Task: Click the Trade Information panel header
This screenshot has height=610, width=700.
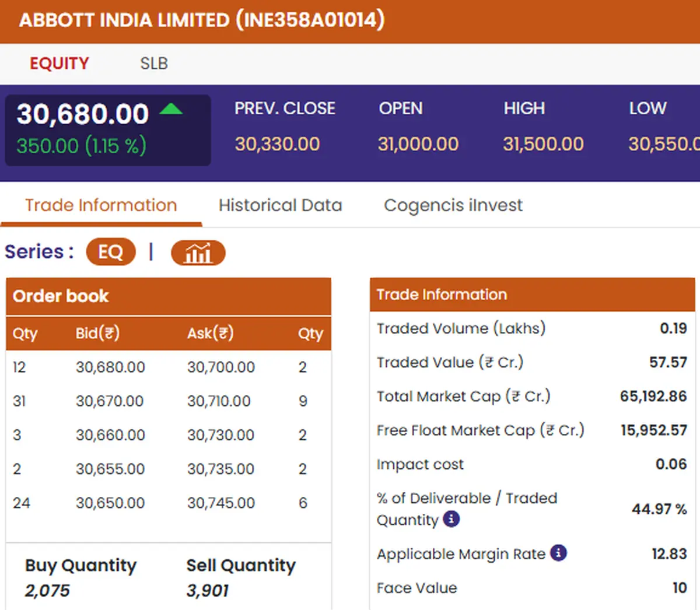Action: (x=532, y=295)
